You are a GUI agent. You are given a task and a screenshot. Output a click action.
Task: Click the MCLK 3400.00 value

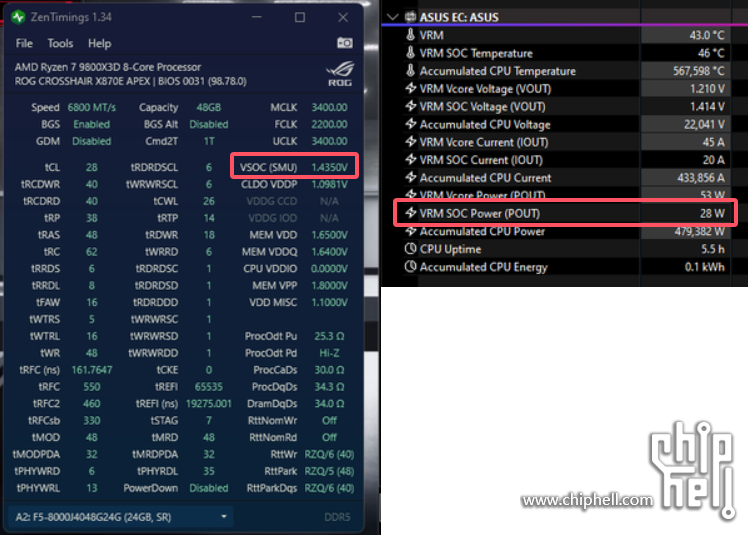click(329, 107)
